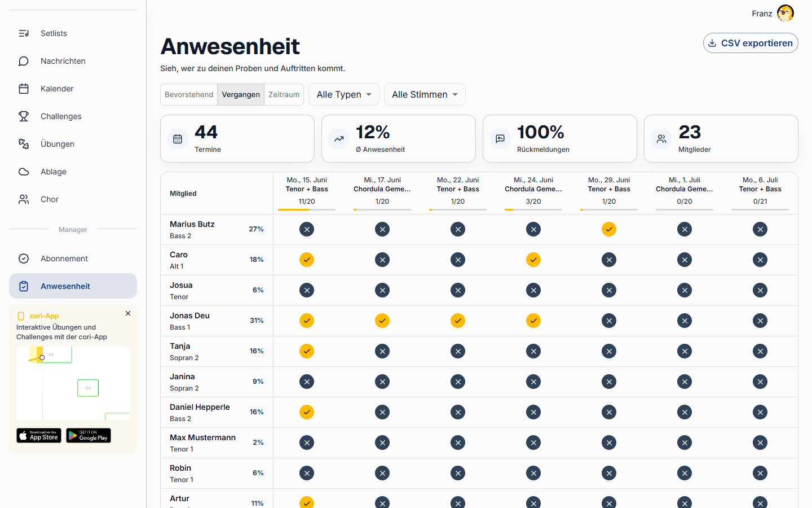Image resolution: width=812 pixels, height=508 pixels.
Task: Open the Übungen exercises icon
Action: pyautogui.click(x=24, y=144)
